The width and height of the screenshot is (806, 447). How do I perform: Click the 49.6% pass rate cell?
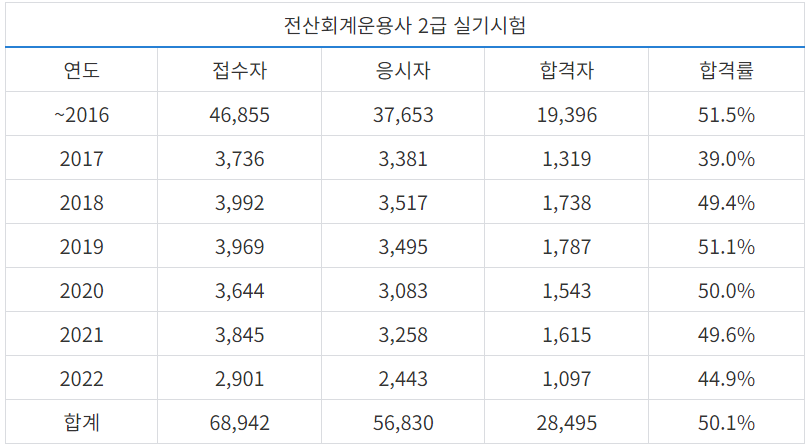click(x=726, y=334)
